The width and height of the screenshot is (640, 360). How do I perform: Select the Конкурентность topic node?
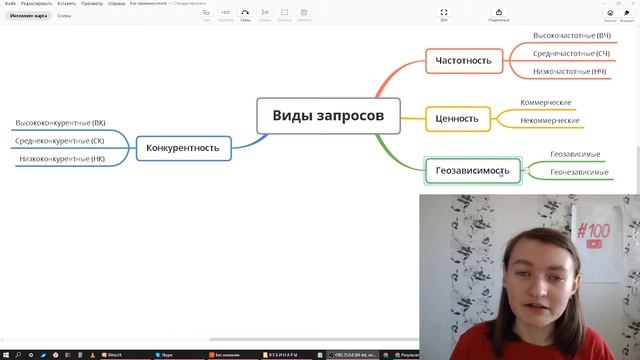tap(183, 148)
